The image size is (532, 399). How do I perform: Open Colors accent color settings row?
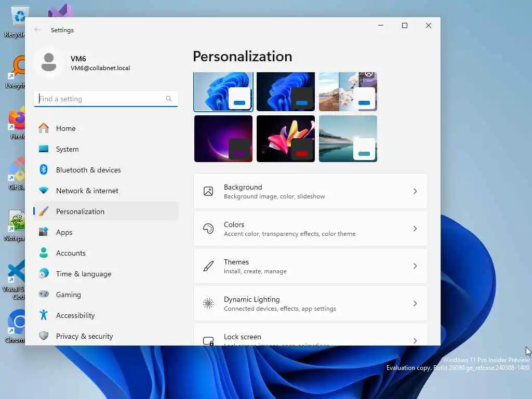click(311, 229)
